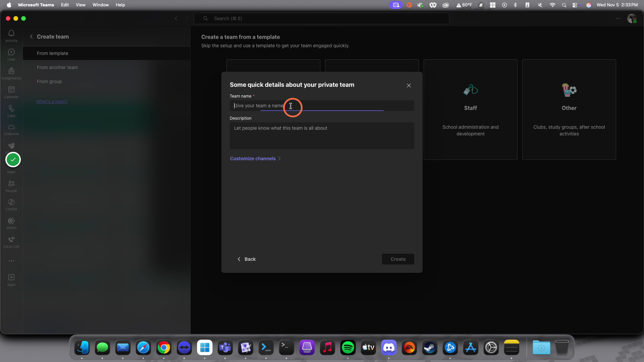Screen dimensions: 644x362
Task: Open Cisco Call in sidebar
Action: (11, 242)
